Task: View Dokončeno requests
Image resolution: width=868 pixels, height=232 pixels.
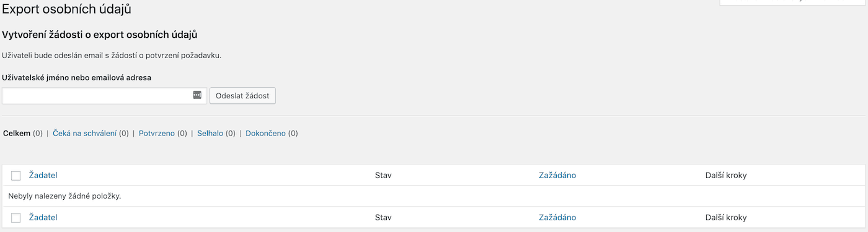Action: click(x=265, y=133)
